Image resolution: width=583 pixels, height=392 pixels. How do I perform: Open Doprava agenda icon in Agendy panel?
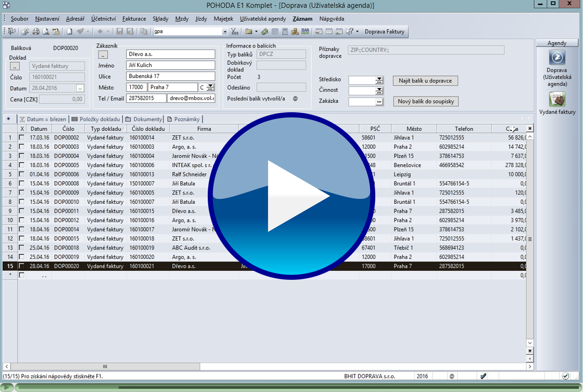557,57
